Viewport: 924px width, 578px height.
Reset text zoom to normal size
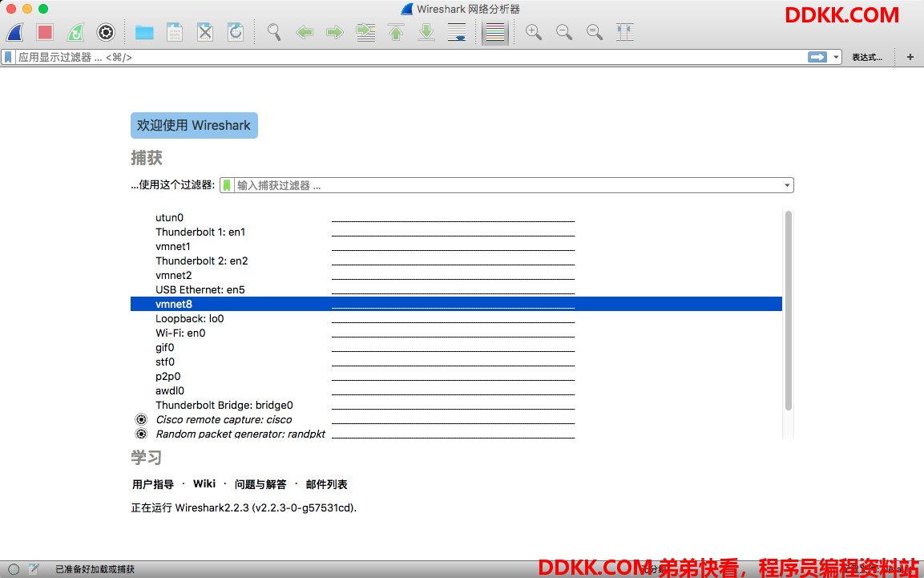tap(595, 32)
